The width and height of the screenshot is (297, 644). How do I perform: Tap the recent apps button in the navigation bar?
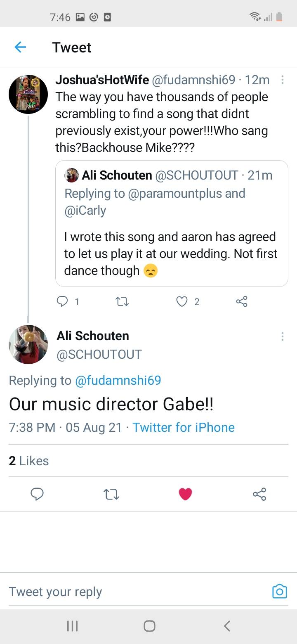click(x=72, y=625)
